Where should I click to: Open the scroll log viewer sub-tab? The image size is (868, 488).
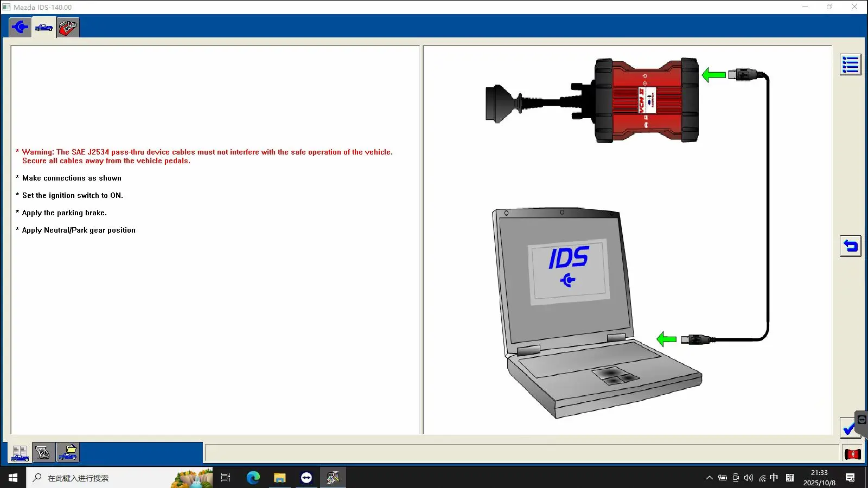pyautogui.click(x=43, y=452)
